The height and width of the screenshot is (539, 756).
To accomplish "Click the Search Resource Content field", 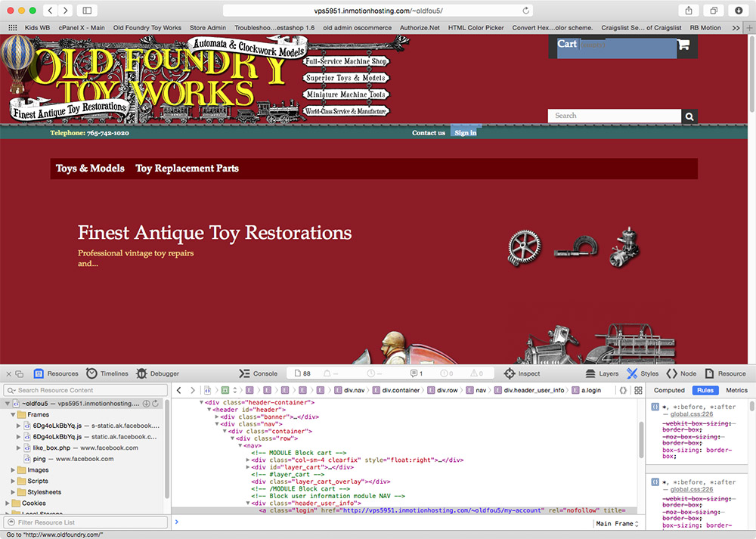I will pos(85,391).
